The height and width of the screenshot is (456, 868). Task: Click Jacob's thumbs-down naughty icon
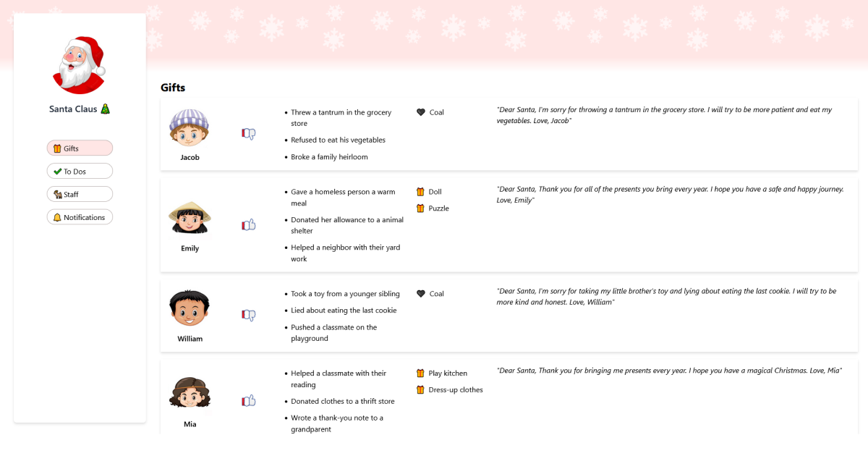point(249,134)
